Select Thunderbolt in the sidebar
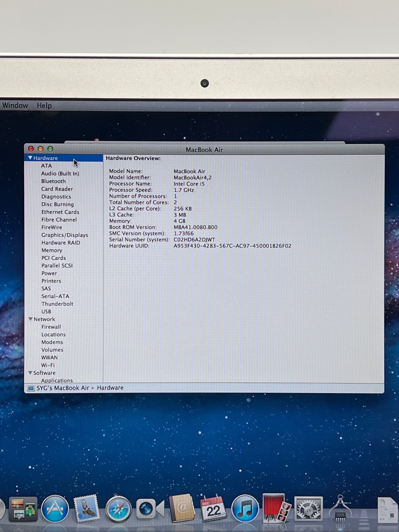This screenshot has height=532, width=399. tap(57, 304)
